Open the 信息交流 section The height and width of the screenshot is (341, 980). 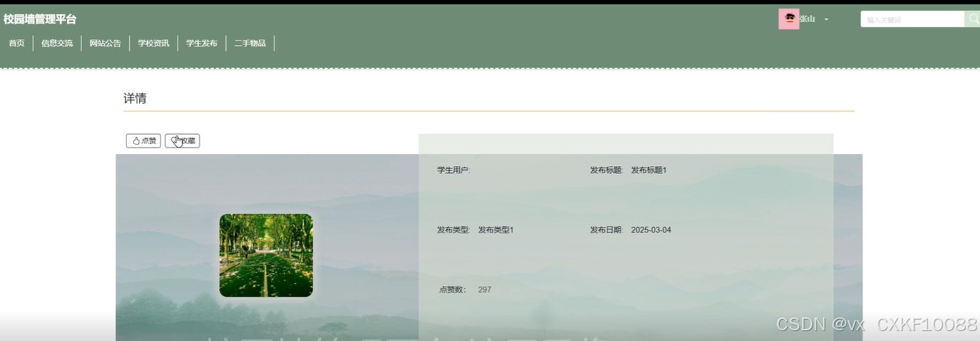coord(57,44)
